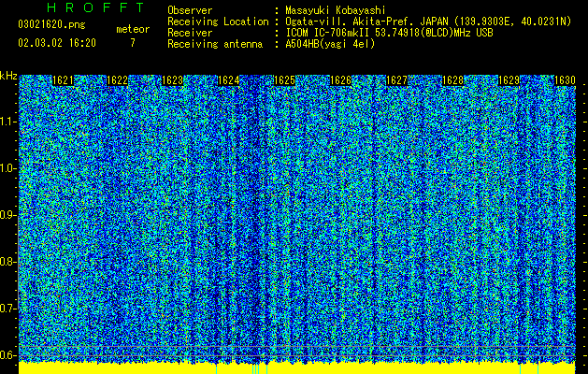Click the Receiver label
588x374 pixels.
click(x=190, y=33)
